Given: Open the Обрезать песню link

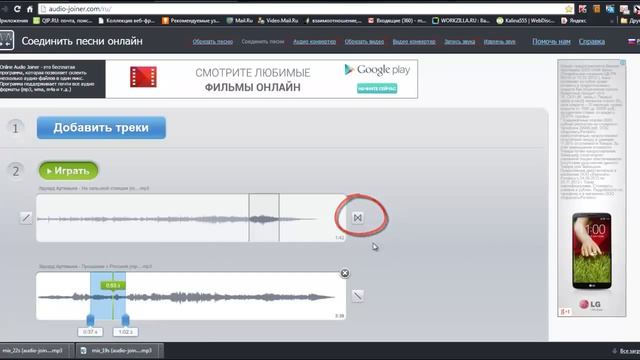Looking at the screenshot, I should click(213, 42).
